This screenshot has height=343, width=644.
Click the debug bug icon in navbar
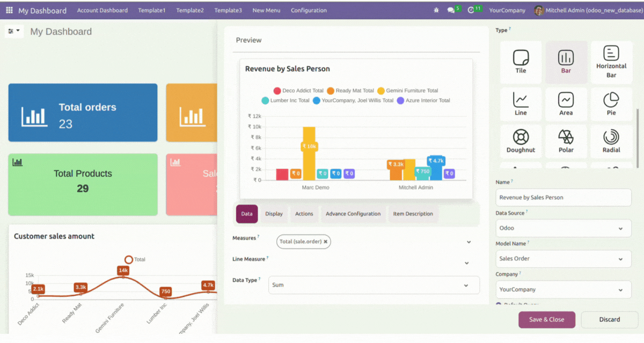click(x=436, y=10)
